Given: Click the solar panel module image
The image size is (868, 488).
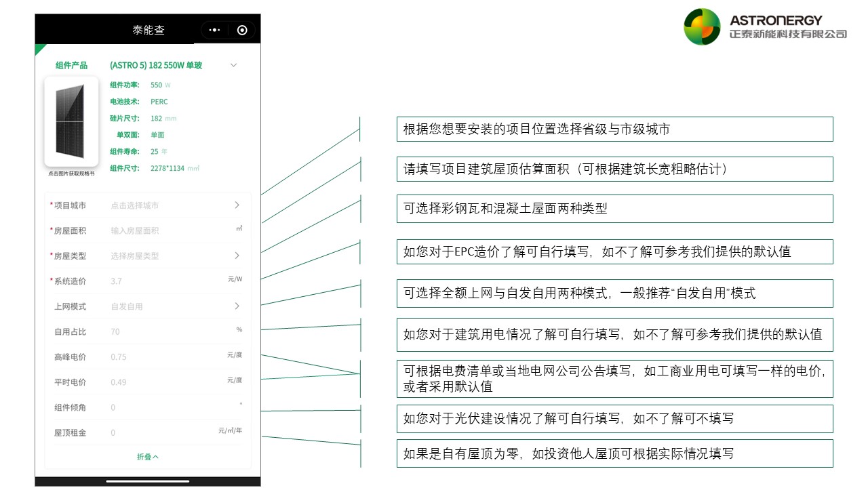Looking at the screenshot, I should click(x=71, y=121).
